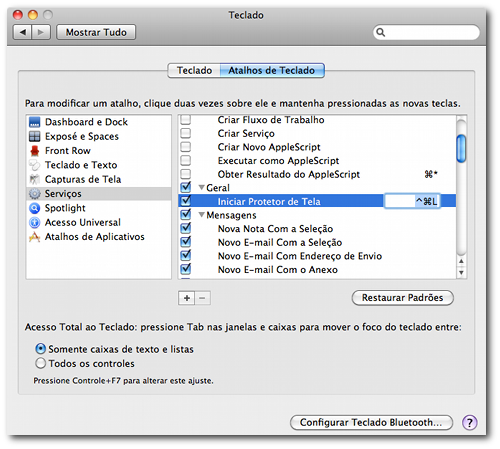This screenshot has height=449, width=500.
Task: Click the Serviços gear icon
Action: tap(35, 194)
